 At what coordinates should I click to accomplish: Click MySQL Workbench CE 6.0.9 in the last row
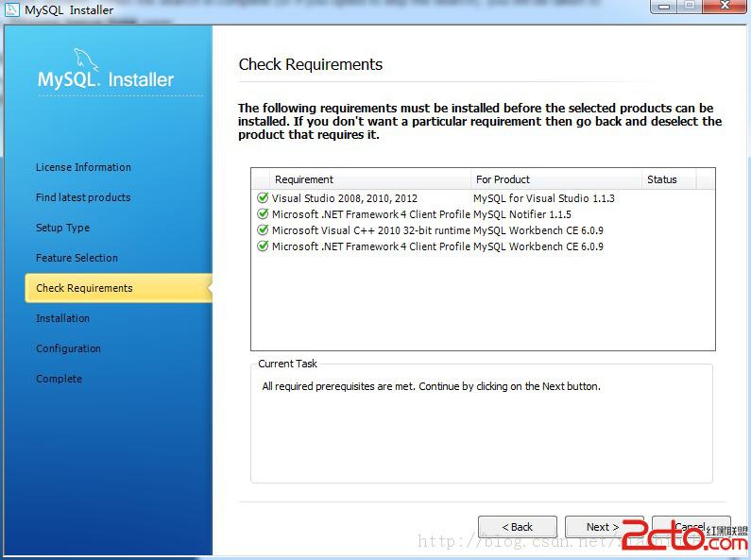pos(538,246)
